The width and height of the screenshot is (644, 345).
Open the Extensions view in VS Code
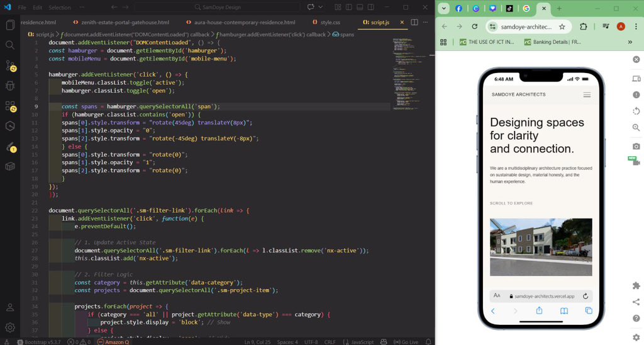tap(10, 106)
